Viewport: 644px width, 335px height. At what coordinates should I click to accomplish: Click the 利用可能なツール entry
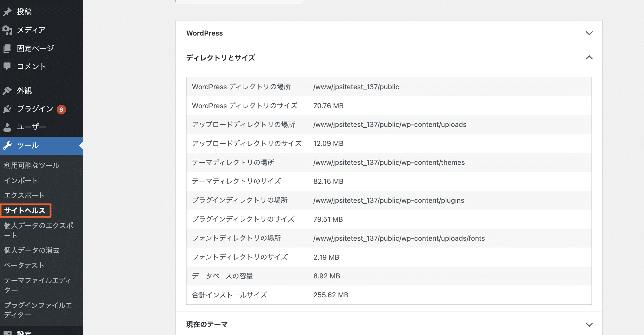(x=31, y=165)
